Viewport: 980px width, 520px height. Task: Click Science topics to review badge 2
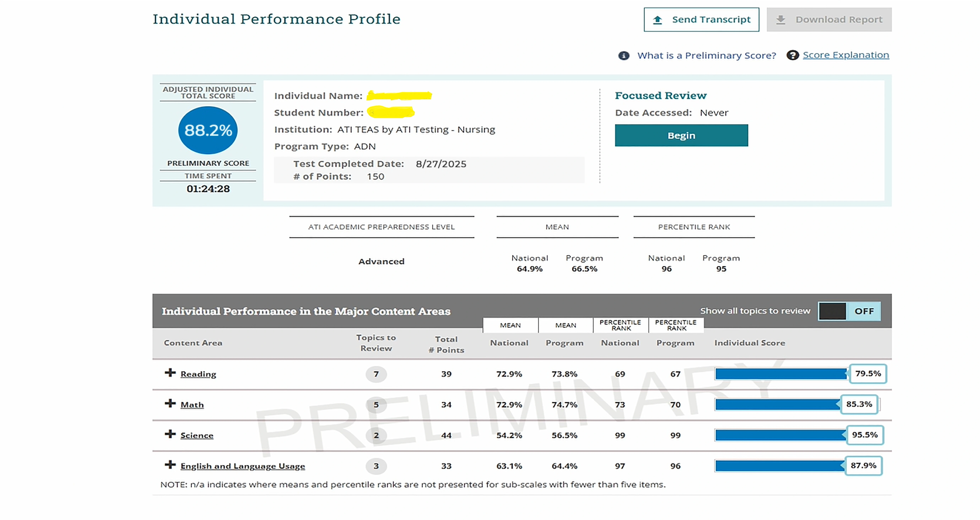tap(376, 436)
